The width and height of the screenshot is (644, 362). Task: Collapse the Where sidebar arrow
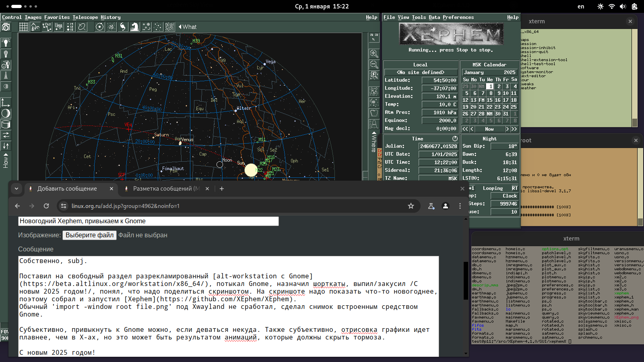tap(374, 133)
